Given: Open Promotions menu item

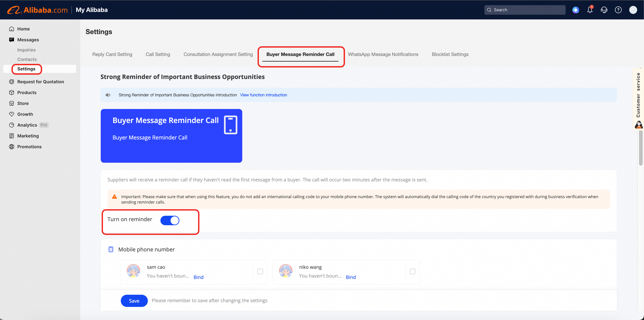Looking at the screenshot, I should [x=29, y=146].
